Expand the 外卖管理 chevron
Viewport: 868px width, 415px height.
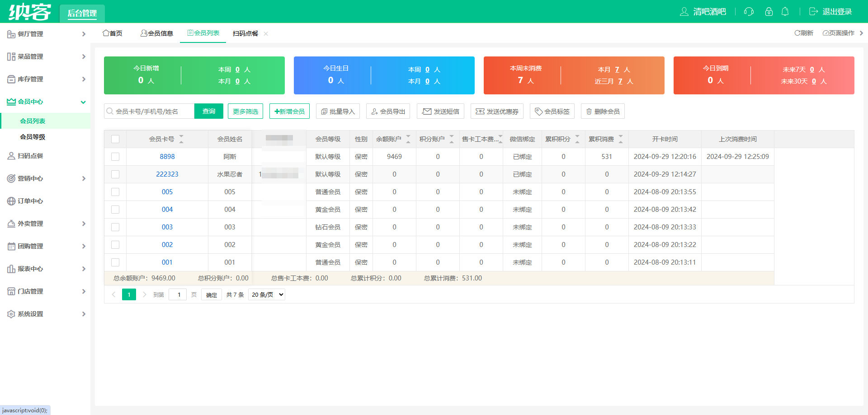coord(84,224)
